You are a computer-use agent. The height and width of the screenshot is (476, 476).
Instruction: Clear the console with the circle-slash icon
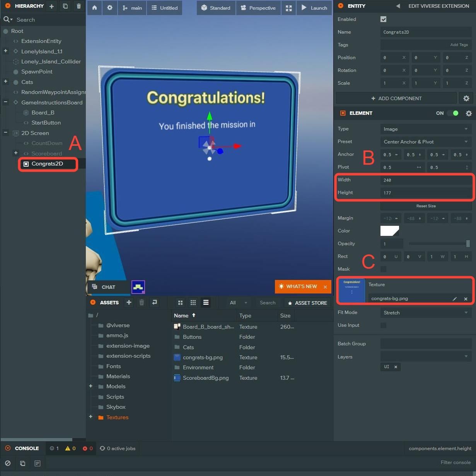pyautogui.click(x=8, y=463)
